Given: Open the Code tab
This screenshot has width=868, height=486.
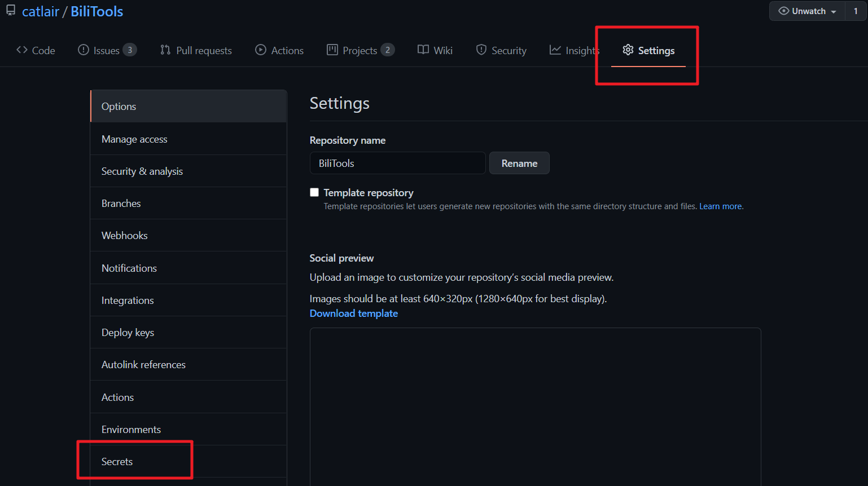Looking at the screenshot, I should 36,50.
